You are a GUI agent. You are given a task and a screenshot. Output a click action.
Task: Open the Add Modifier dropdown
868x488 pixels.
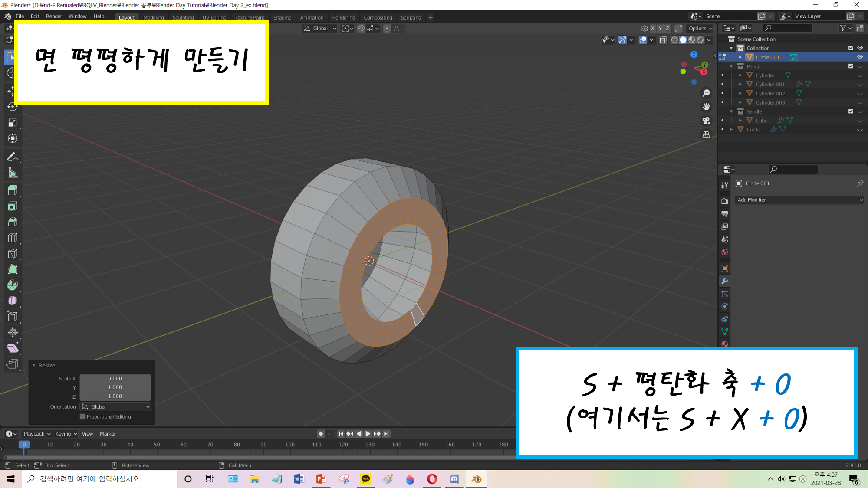[799, 200]
